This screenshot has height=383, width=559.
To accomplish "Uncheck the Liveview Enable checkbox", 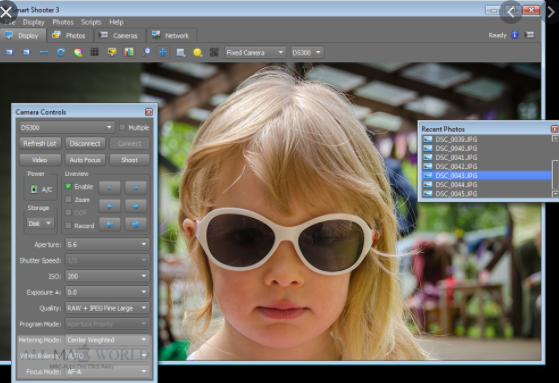I will (x=68, y=186).
